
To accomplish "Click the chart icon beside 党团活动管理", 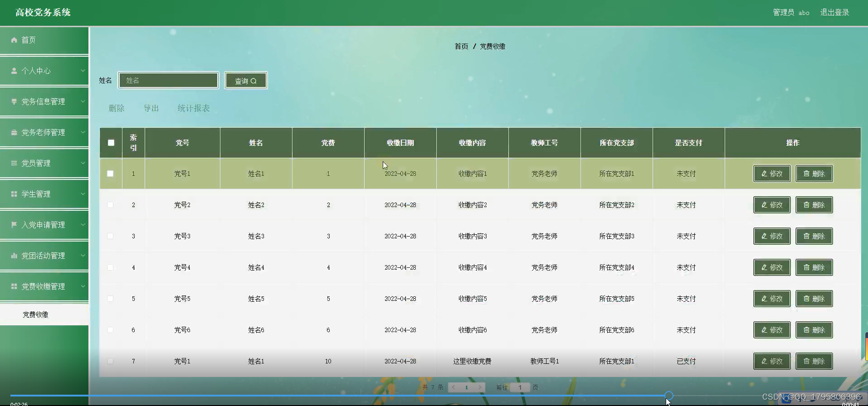I will (14, 256).
